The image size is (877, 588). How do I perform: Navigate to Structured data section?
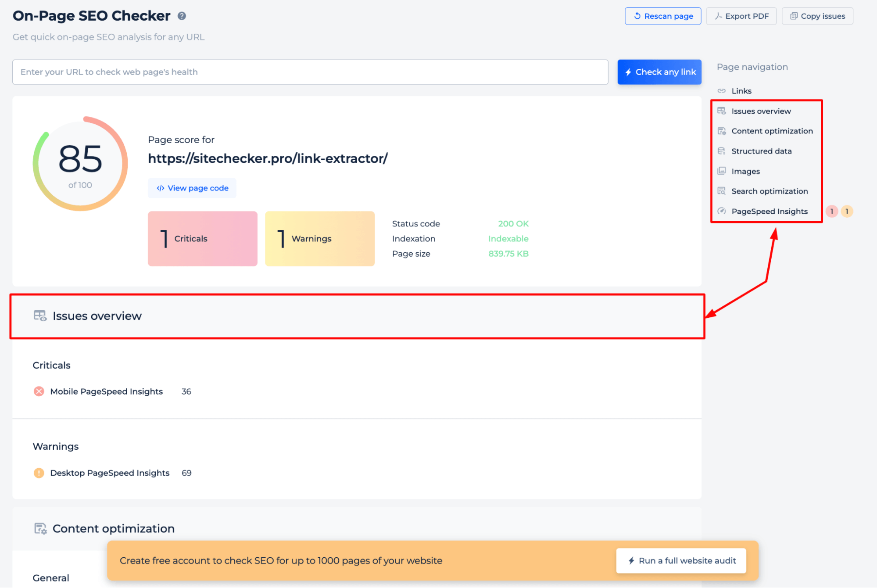pos(762,151)
